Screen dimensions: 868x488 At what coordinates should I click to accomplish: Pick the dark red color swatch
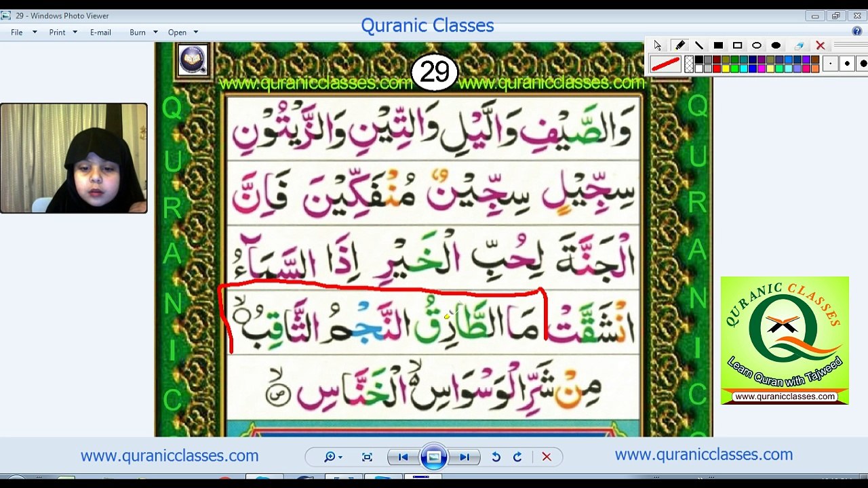pos(716,60)
